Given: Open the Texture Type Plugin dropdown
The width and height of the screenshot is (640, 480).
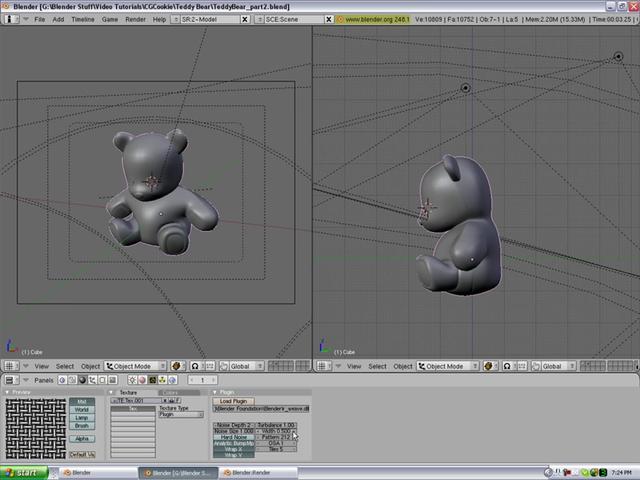Looking at the screenshot, I should (x=181, y=414).
